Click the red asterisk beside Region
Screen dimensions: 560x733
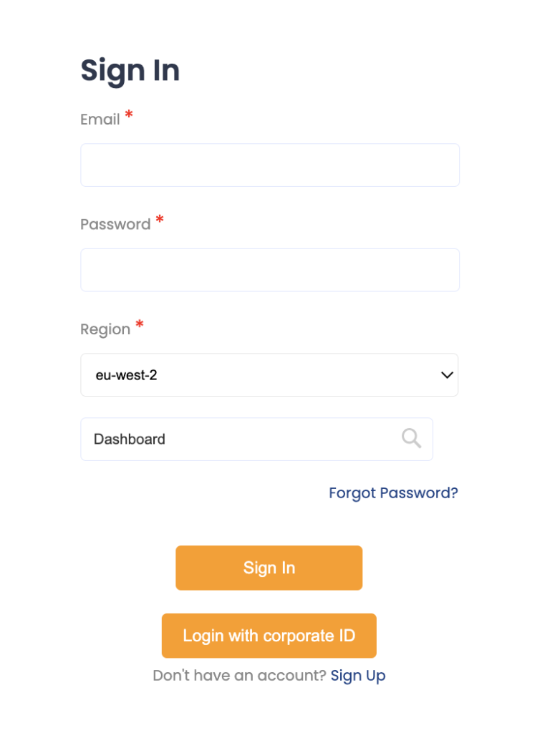[x=140, y=325]
